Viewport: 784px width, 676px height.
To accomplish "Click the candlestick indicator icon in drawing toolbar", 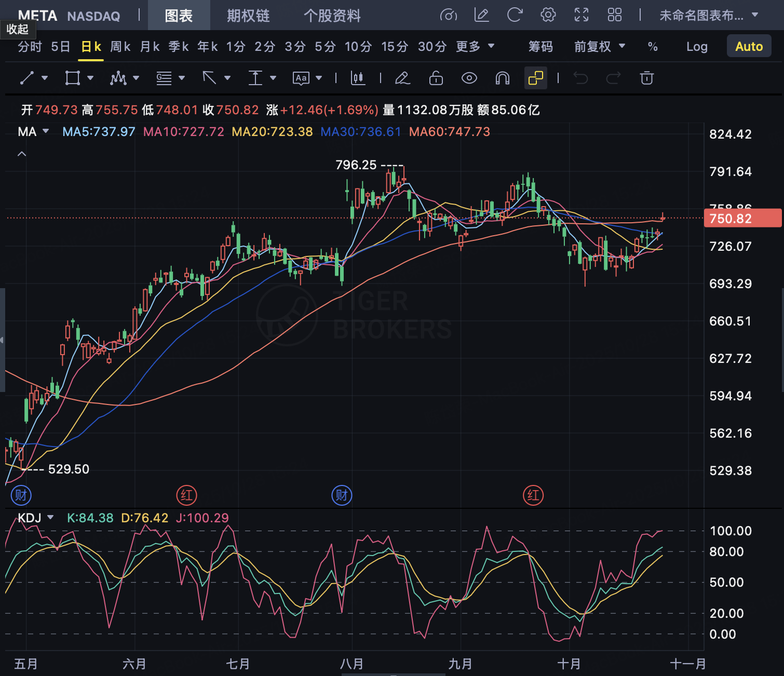I will pyautogui.click(x=358, y=78).
